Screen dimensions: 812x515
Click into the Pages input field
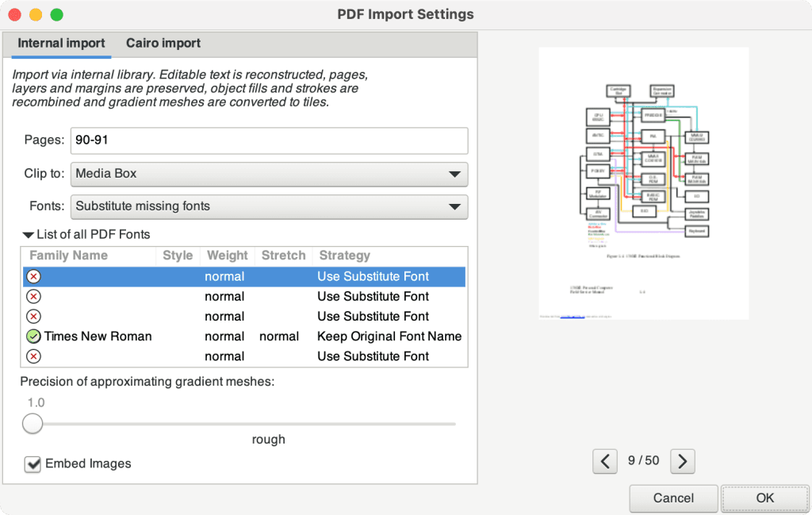click(269, 140)
